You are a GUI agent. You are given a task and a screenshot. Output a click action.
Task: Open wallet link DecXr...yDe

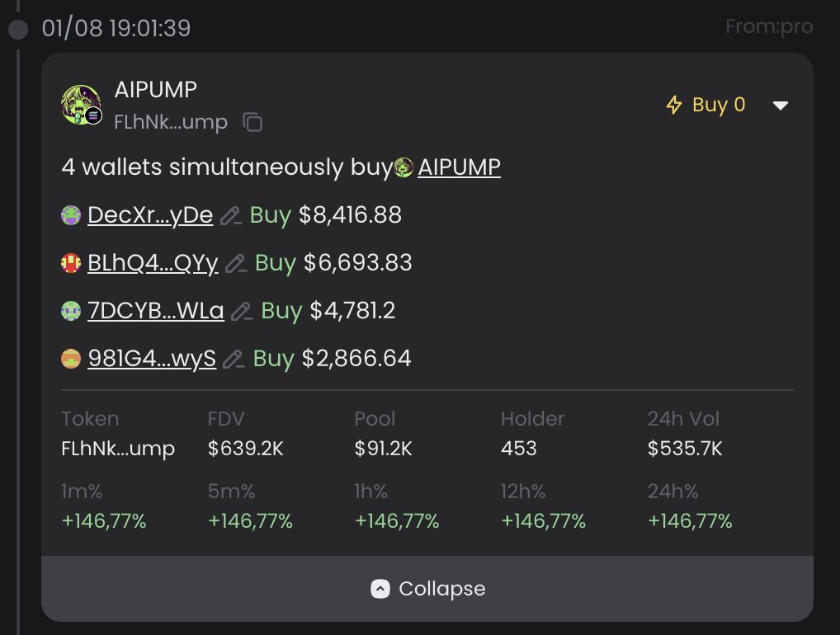tap(150, 215)
